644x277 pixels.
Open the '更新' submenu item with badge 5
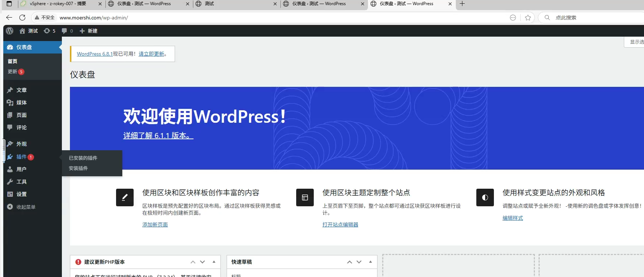click(16, 71)
